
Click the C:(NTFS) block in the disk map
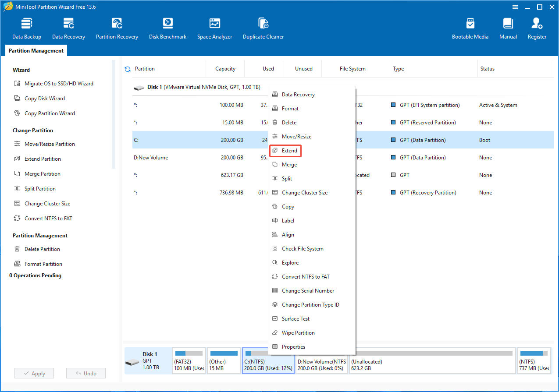268,361
